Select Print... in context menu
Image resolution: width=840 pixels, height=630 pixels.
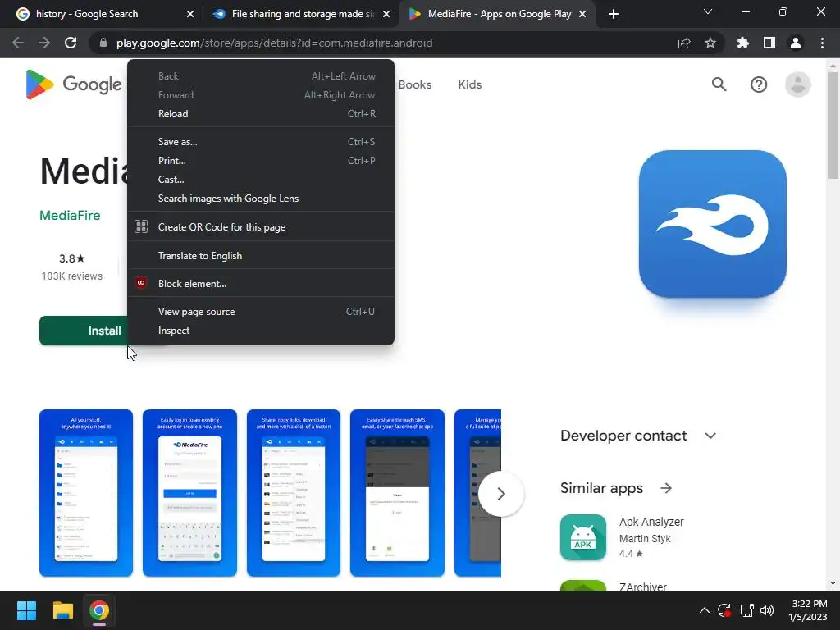(x=261, y=160)
